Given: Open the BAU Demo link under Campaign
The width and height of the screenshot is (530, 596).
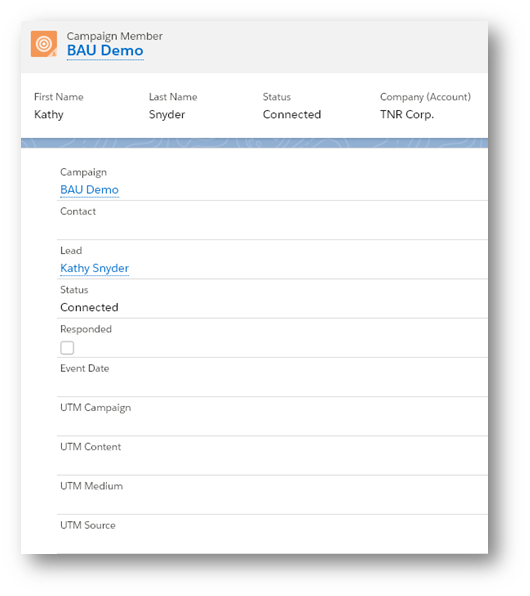Looking at the screenshot, I should tap(89, 190).
